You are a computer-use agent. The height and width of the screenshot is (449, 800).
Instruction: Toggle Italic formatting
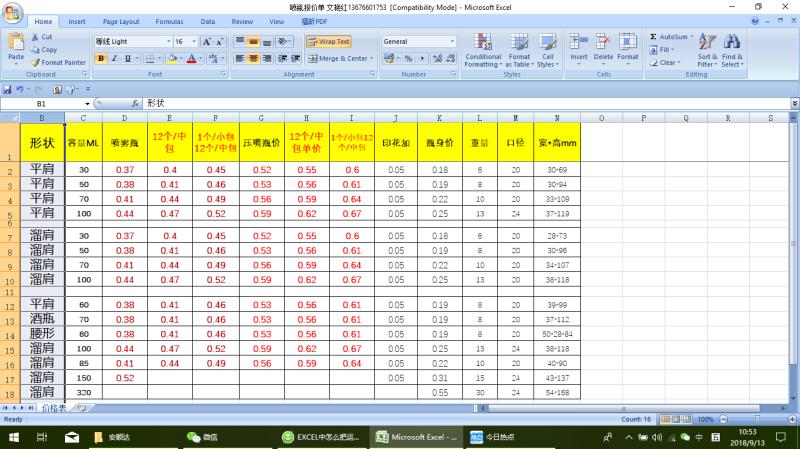click(x=114, y=59)
